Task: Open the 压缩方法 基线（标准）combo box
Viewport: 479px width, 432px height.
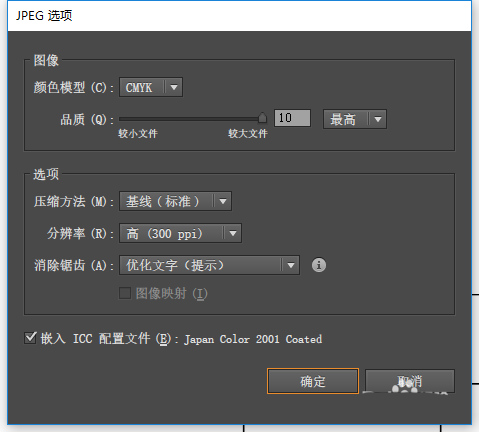Action: (x=175, y=201)
